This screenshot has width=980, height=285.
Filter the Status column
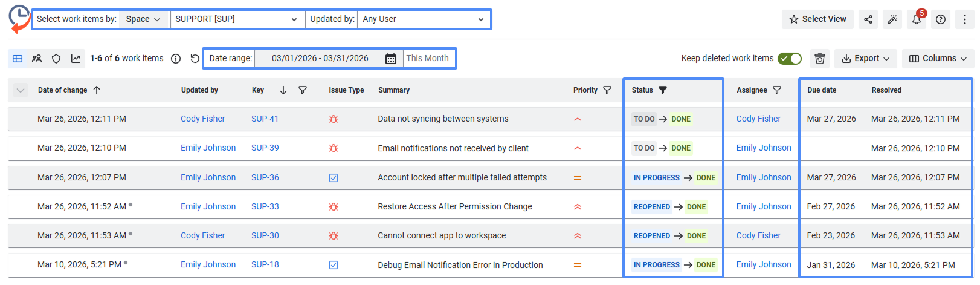click(663, 90)
